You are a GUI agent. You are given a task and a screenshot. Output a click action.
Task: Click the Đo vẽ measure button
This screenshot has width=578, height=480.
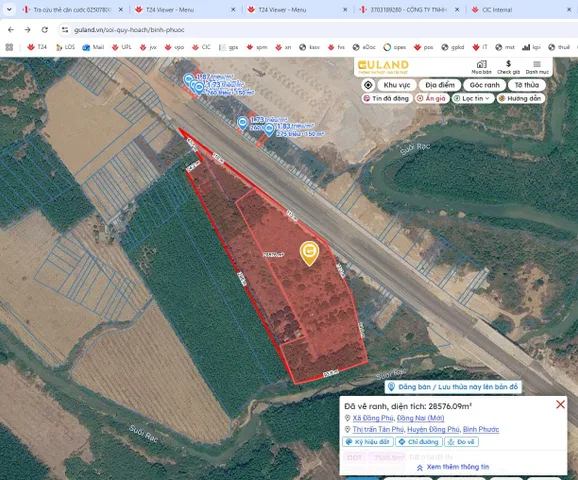click(462, 442)
